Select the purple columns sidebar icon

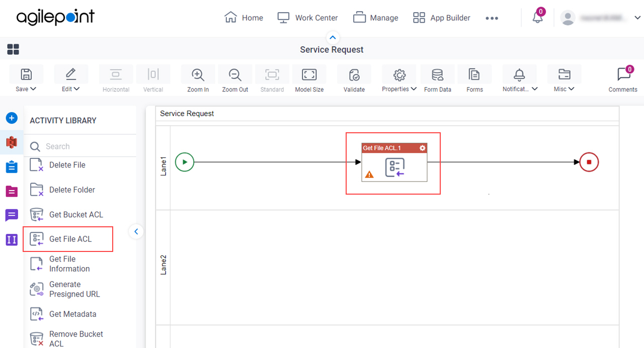(12, 239)
